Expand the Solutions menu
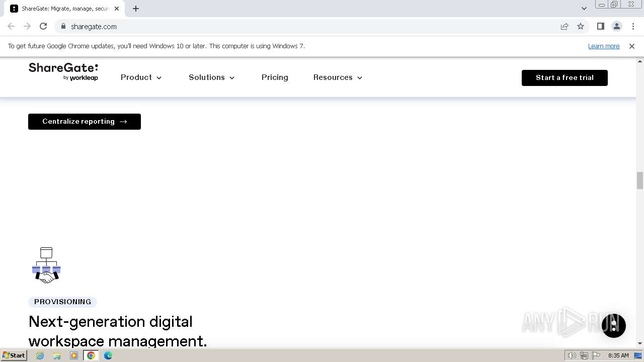The height and width of the screenshot is (362, 644). pos(212,77)
